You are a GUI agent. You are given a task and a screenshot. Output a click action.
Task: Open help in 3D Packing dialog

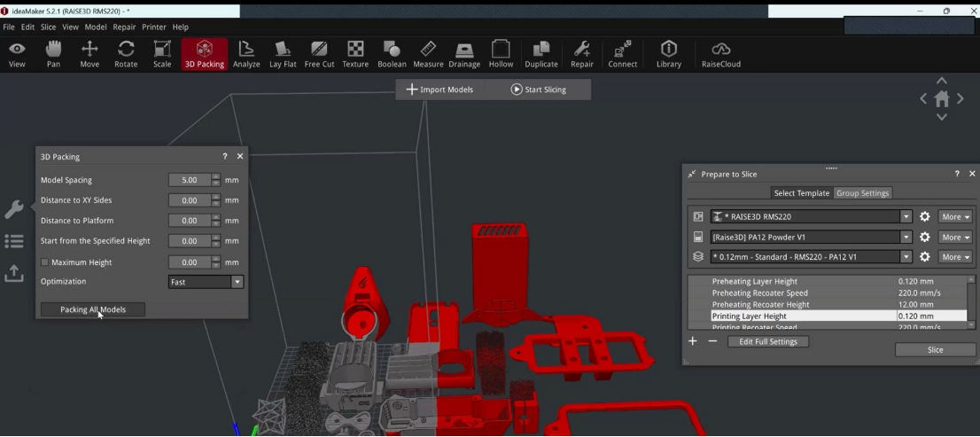pyautogui.click(x=225, y=156)
